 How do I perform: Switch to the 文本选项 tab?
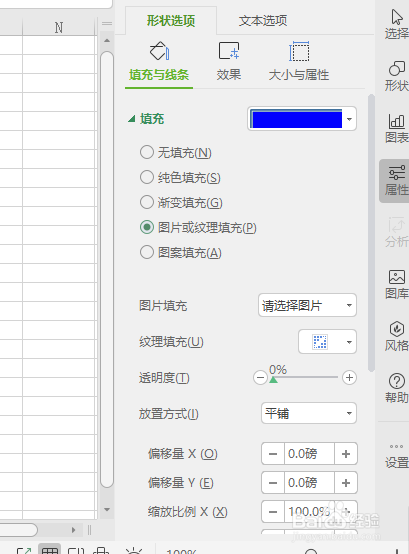coord(263,20)
